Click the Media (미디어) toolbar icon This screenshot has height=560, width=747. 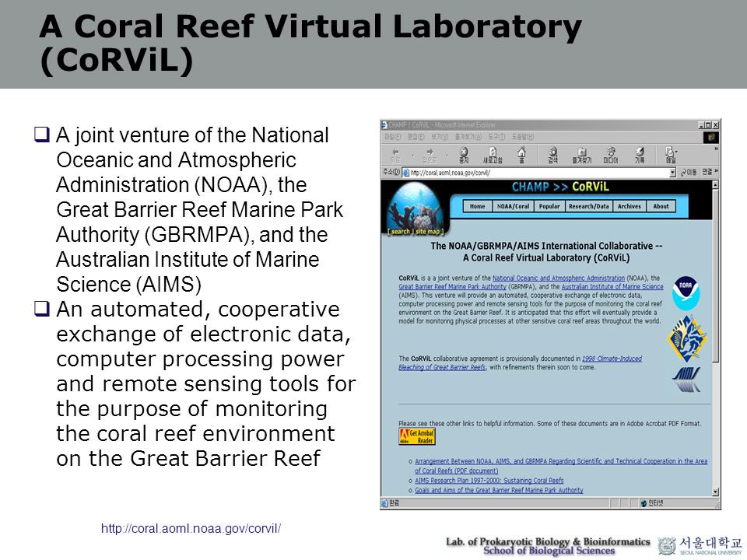pos(611,155)
